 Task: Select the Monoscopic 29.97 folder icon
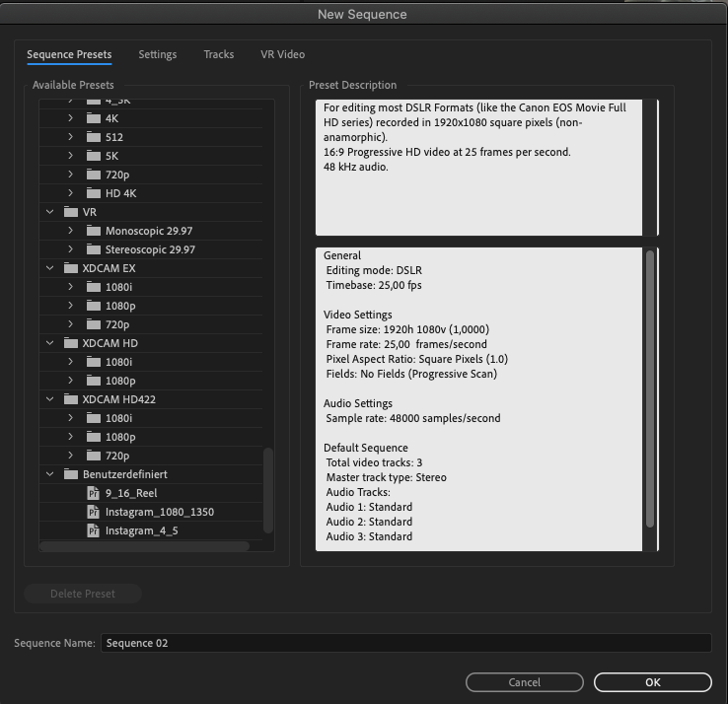pos(93,231)
